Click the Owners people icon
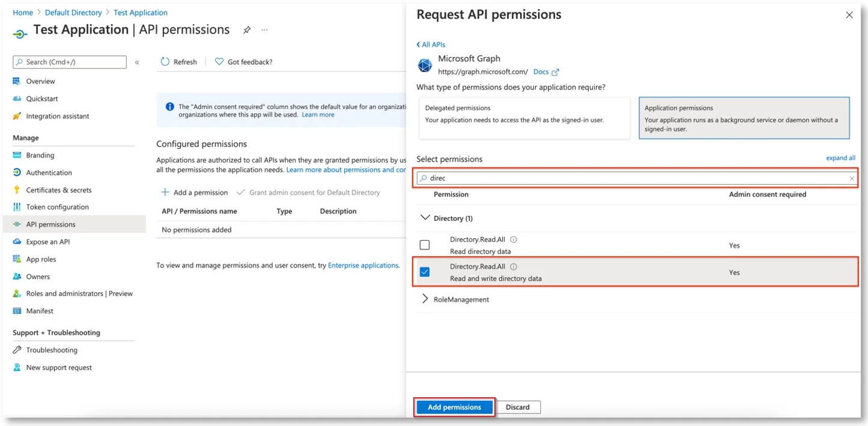This screenshot has width=868, height=426. (x=17, y=277)
